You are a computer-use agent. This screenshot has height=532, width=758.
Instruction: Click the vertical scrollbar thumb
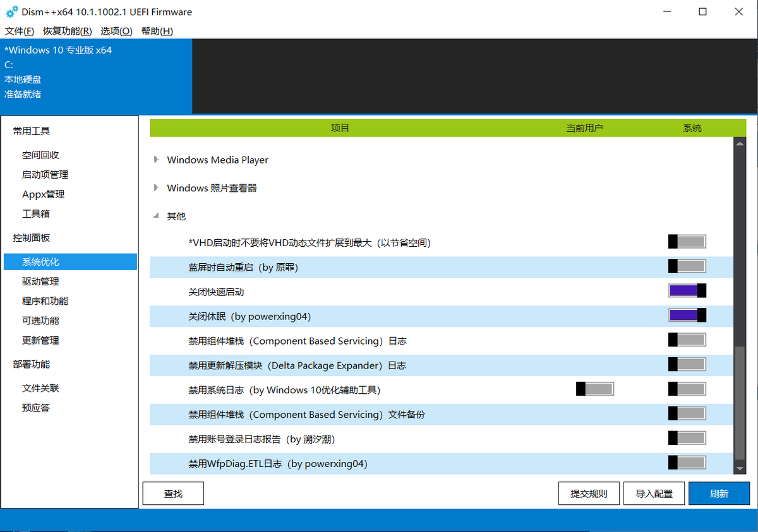740,403
